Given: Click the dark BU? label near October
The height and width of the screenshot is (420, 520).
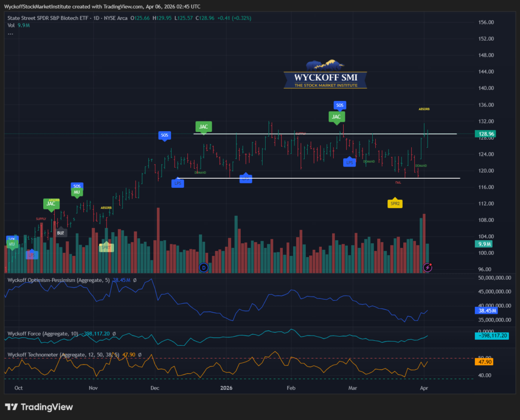Looking at the screenshot, I should click(x=61, y=233).
